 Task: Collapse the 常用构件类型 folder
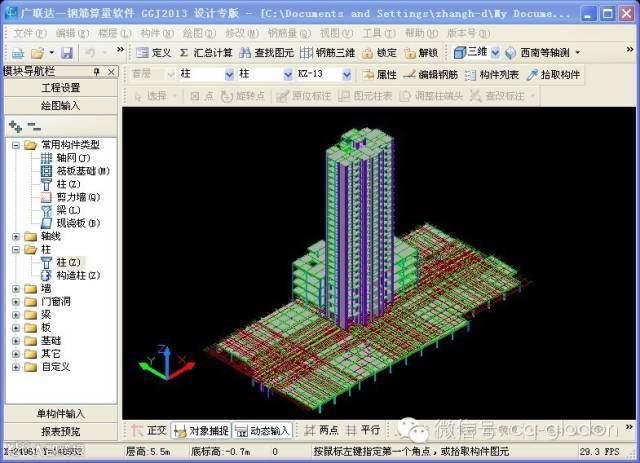tap(16, 145)
